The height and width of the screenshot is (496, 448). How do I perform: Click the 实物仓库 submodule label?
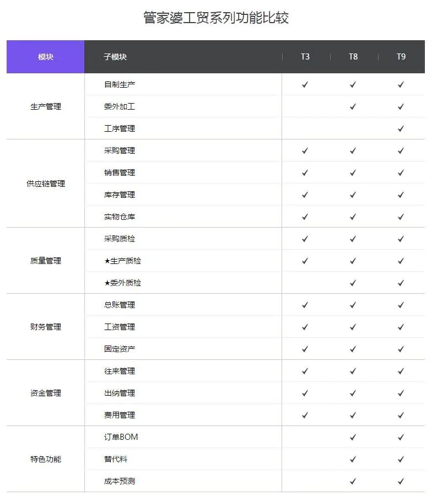(120, 217)
